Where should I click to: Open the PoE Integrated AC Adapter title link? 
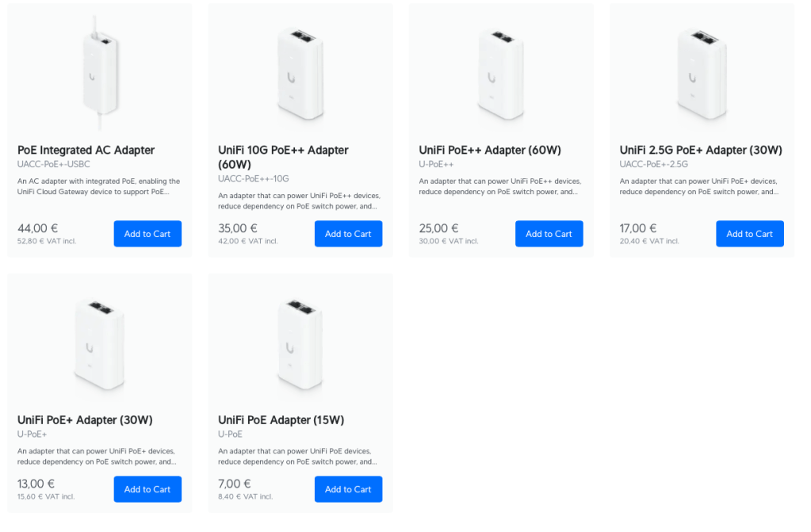coord(86,150)
